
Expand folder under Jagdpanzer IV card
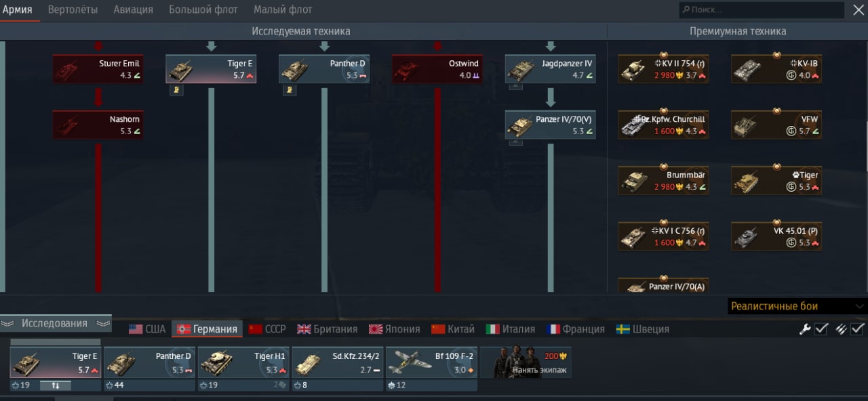515,86
